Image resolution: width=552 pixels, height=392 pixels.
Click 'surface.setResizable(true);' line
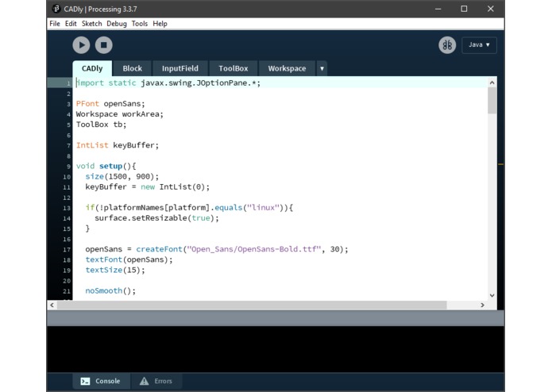coord(156,218)
